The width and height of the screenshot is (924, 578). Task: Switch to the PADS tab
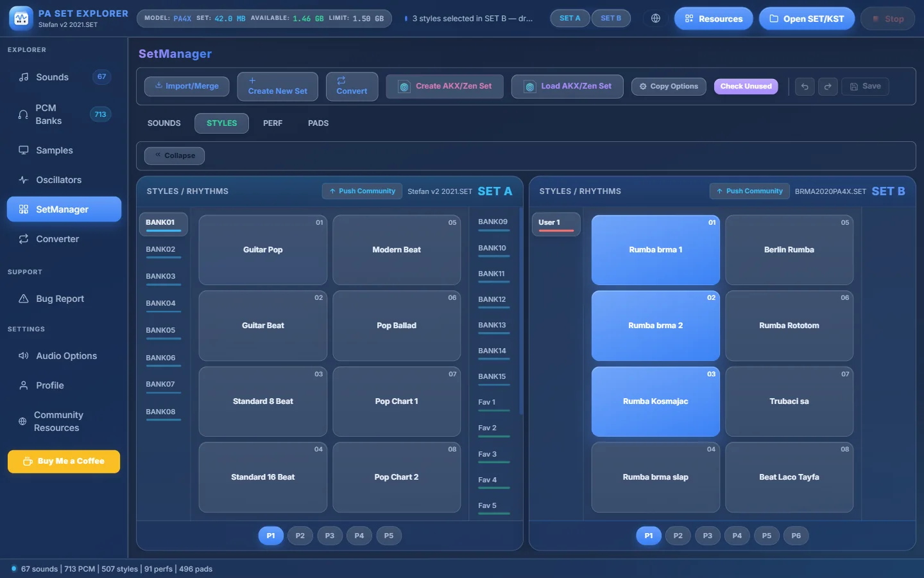[x=318, y=123]
